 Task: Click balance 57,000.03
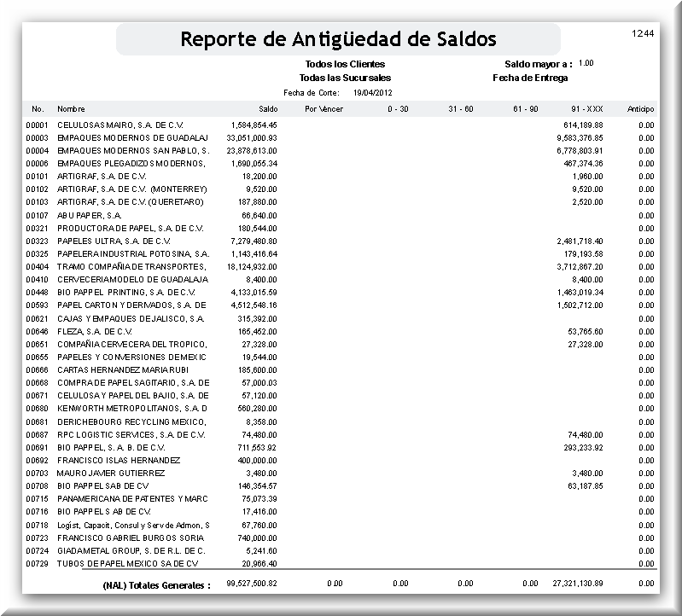click(259, 383)
